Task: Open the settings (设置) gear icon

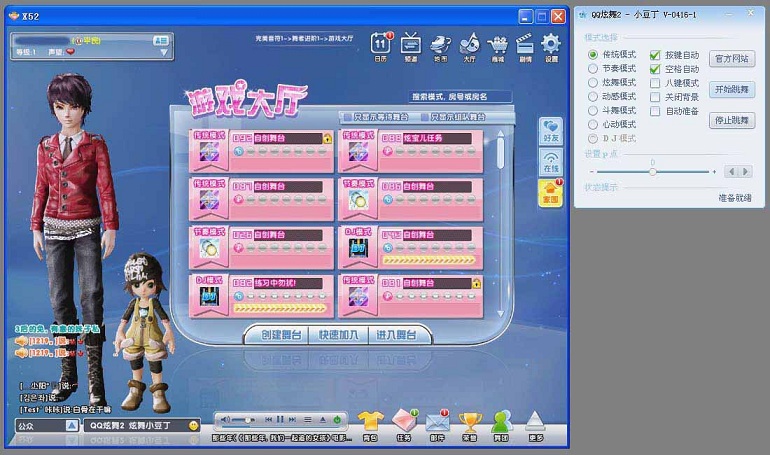Action: pyautogui.click(x=551, y=47)
